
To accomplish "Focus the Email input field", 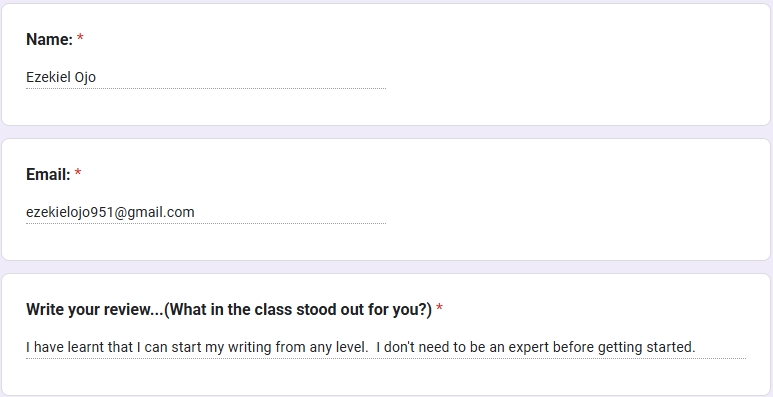I will [x=206, y=213].
